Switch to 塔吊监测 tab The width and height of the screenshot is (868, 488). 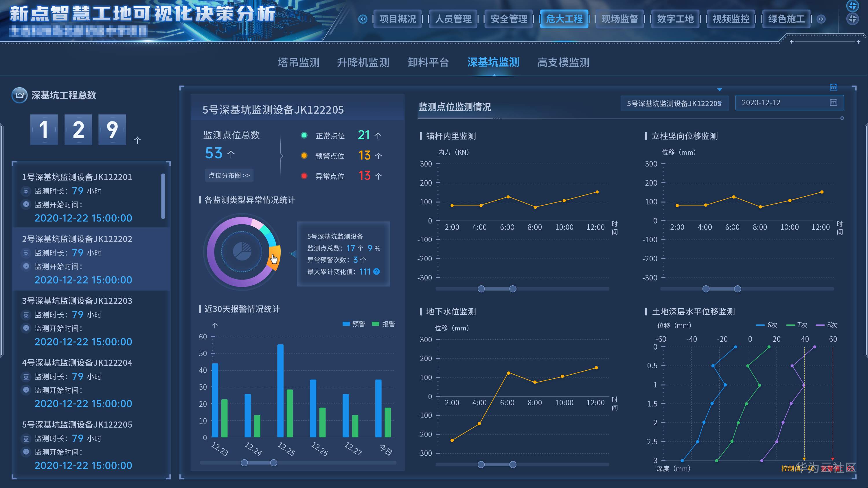[299, 62]
